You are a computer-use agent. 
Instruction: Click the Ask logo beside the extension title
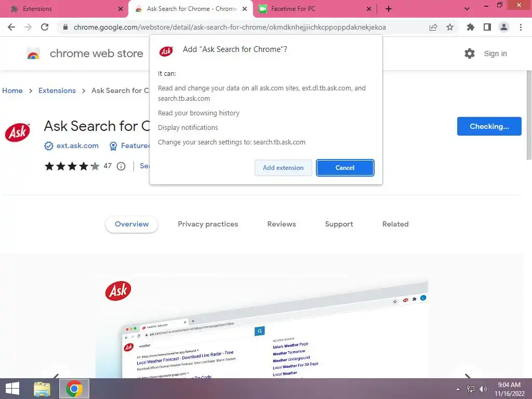click(x=17, y=132)
